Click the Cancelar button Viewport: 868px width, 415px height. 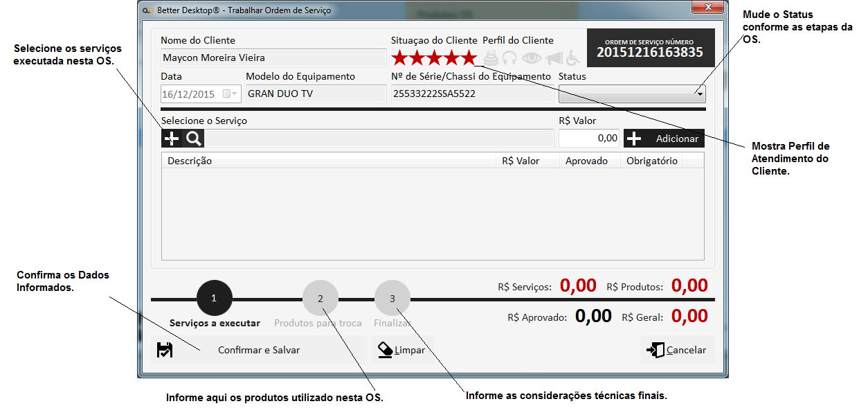[x=677, y=351]
